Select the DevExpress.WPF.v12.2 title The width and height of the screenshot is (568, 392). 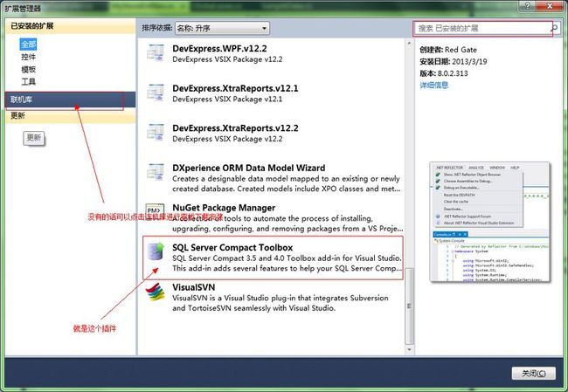click(219, 49)
